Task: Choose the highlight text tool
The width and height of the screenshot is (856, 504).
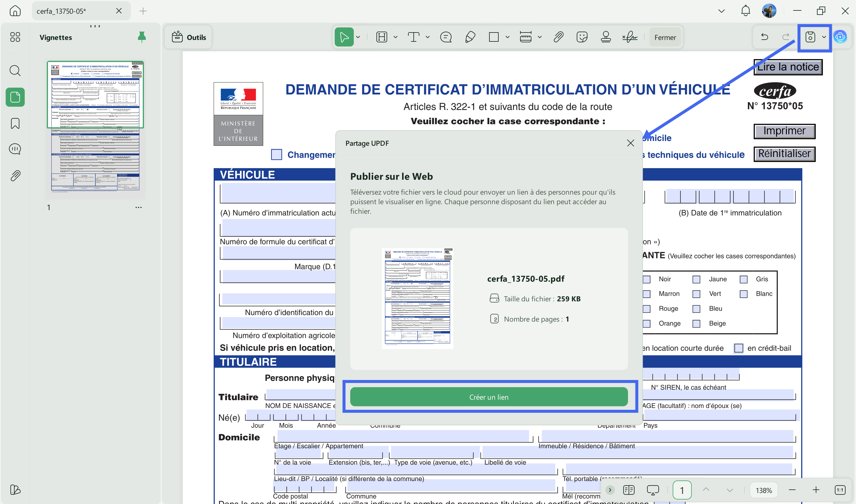Action: pyautogui.click(x=382, y=37)
